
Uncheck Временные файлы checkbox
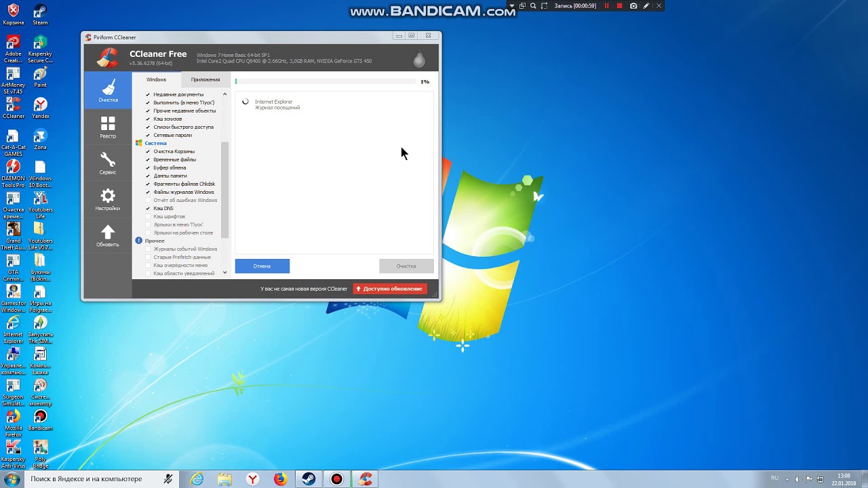pyautogui.click(x=148, y=160)
